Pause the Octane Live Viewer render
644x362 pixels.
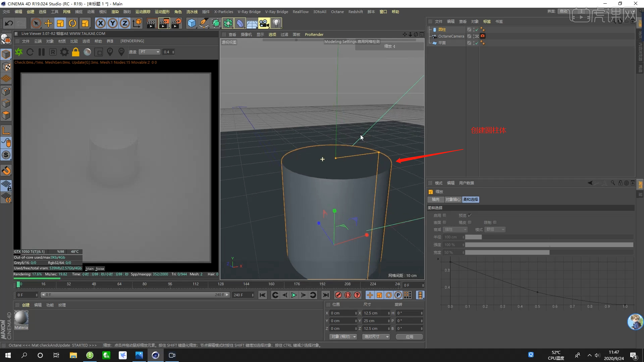click(42, 52)
